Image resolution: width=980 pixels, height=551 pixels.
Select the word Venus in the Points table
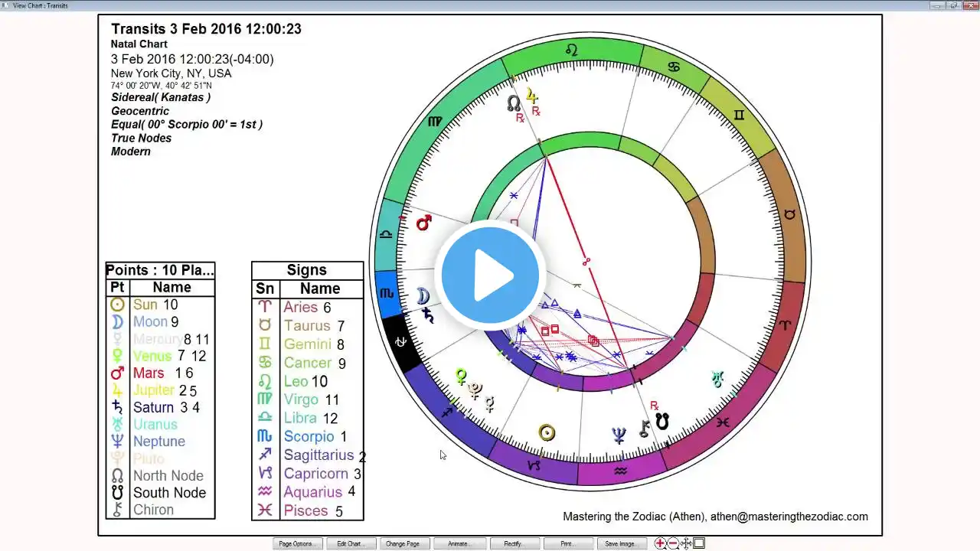152,356
